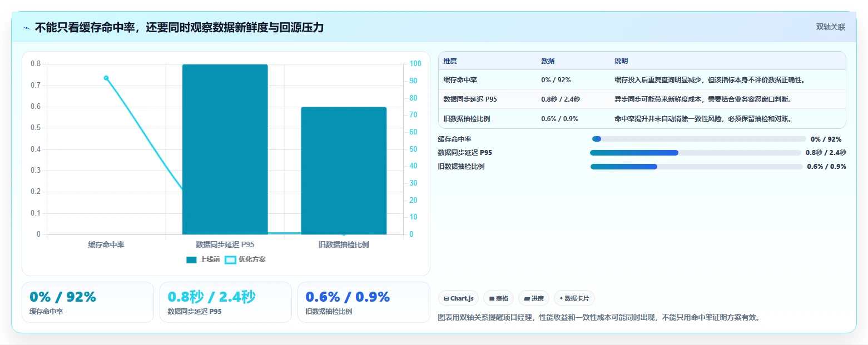Click the footer note starting with 图表用双轴关系
Image resolution: width=868 pixels, height=345 pixels.
(599, 318)
